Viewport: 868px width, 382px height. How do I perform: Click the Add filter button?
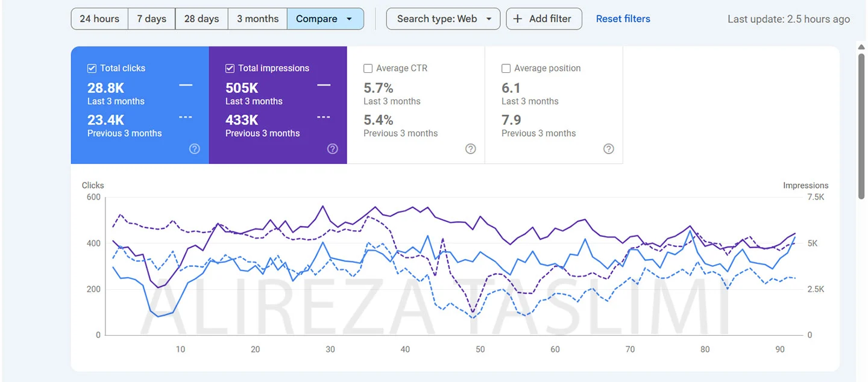click(x=543, y=19)
